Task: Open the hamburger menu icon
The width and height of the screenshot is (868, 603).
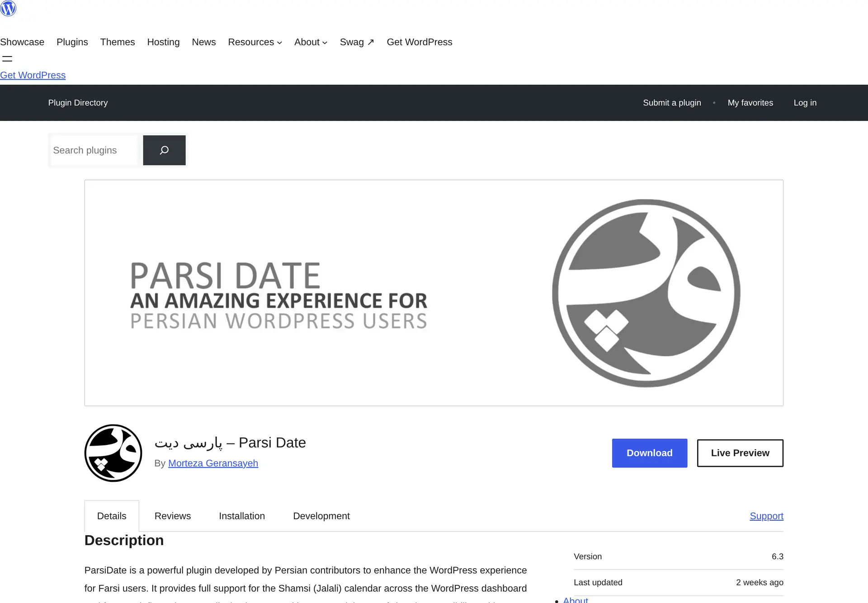Action: pyautogui.click(x=7, y=59)
